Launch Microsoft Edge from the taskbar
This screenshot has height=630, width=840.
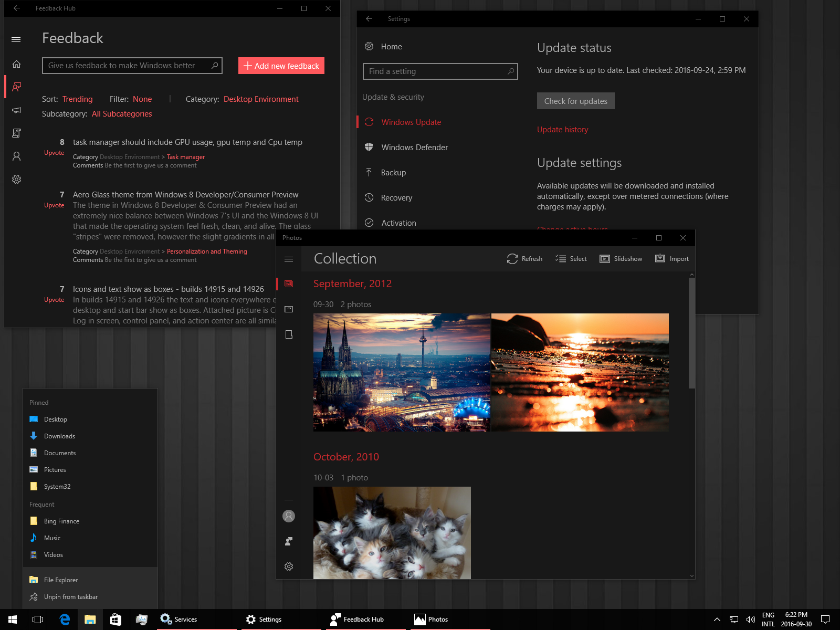click(64, 619)
